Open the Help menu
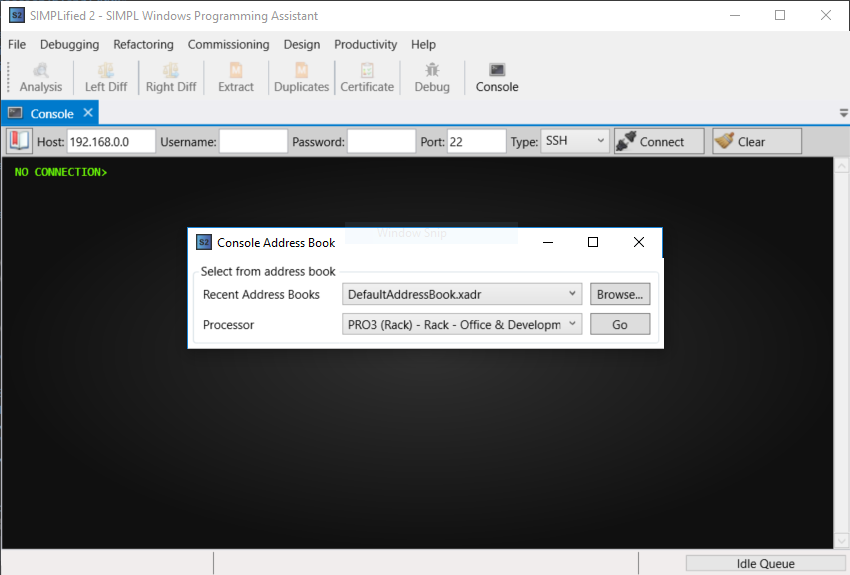The height and width of the screenshot is (575, 850). pyautogui.click(x=423, y=44)
